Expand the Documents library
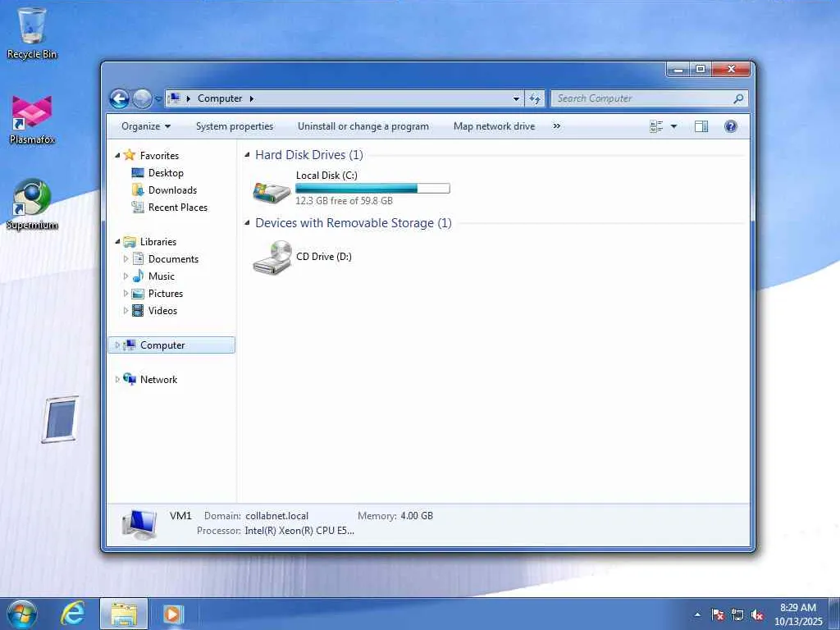 pos(126,259)
